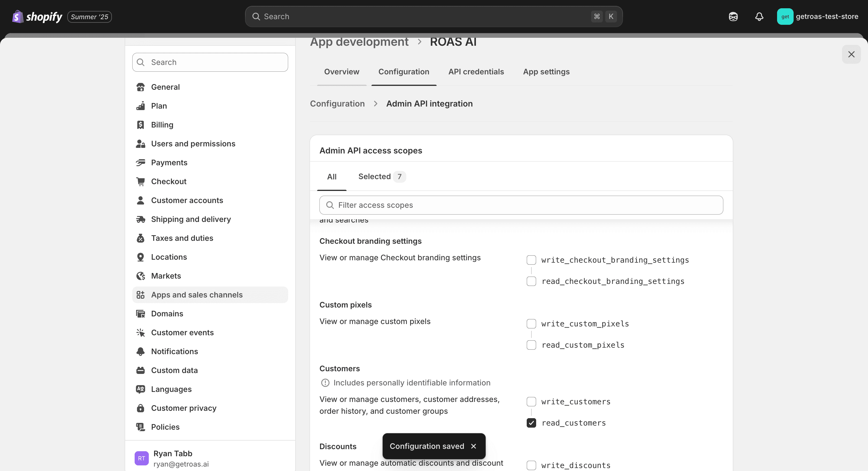Click the 'Checkout branding settings' heading
868x471 pixels.
coord(370,241)
